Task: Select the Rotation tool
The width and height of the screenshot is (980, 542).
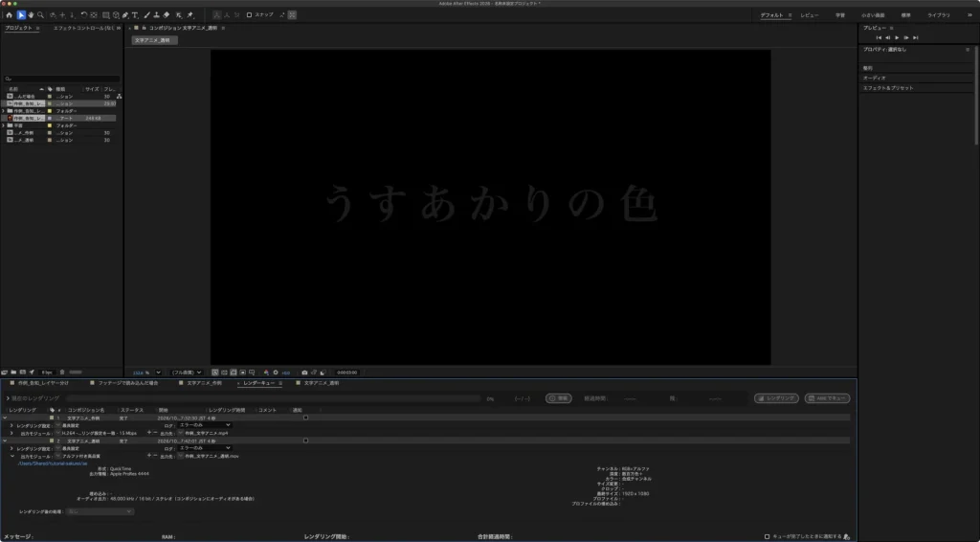Action: pyautogui.click(x=84, y=15)
